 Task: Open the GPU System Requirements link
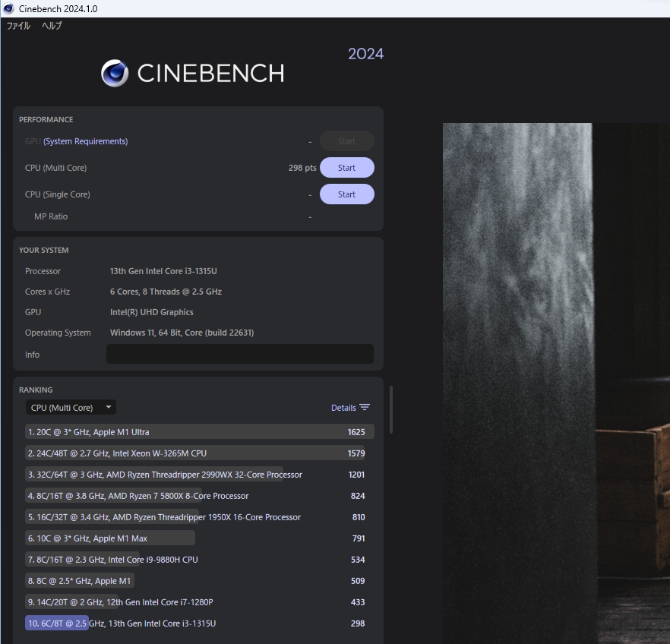click(85, 141)
